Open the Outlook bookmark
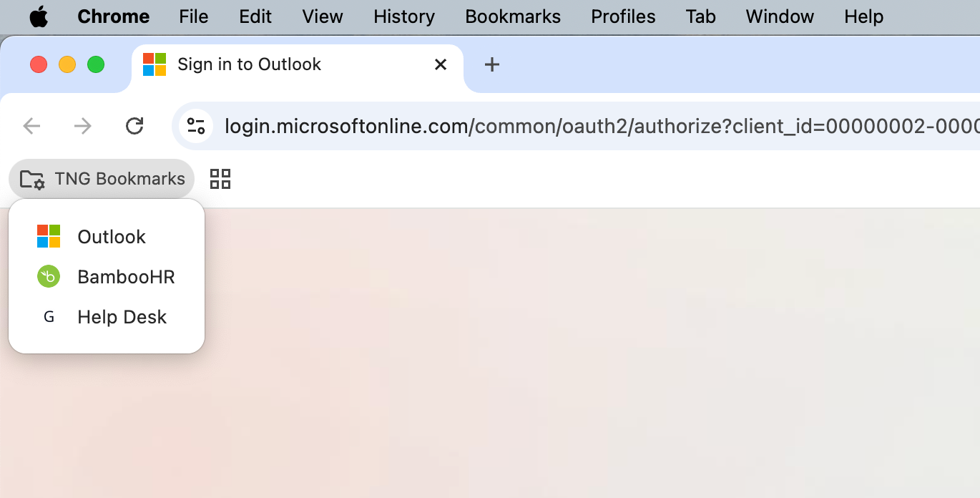This screenshot has height=498, width=980. [111, 237]
